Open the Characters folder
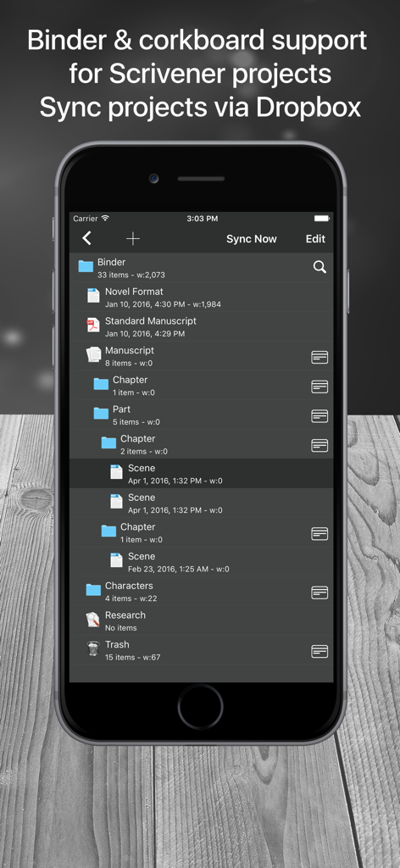 click(202, 591)
